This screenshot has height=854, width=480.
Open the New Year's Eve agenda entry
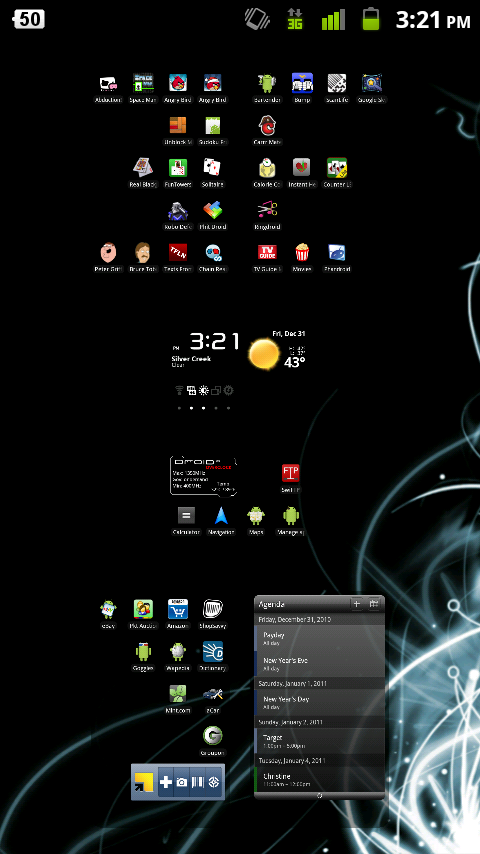(319, 664)
